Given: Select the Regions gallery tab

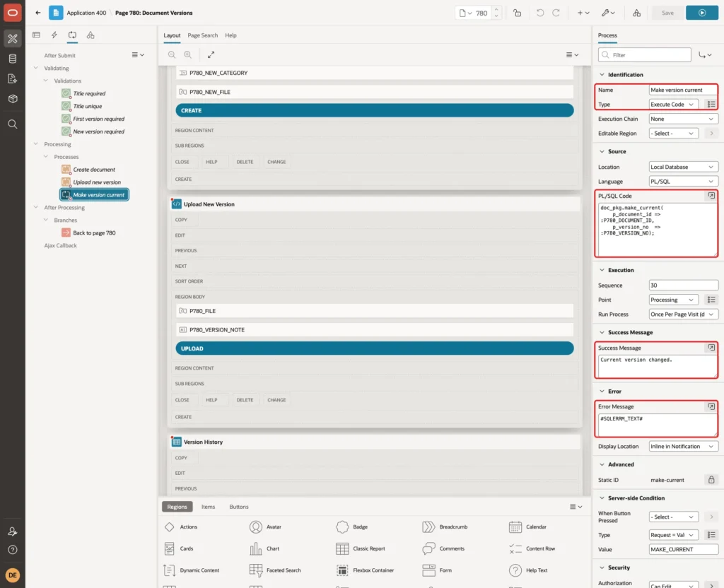Looking at the screenshot, I should [177, 506].
